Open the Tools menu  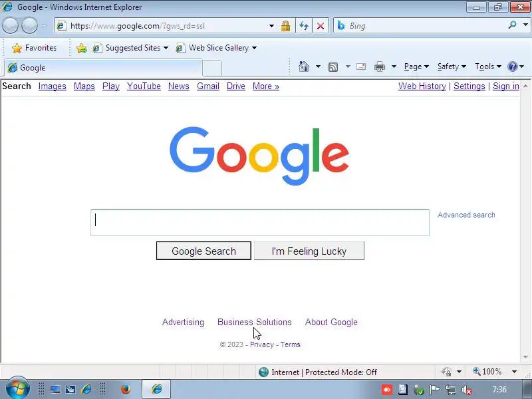click(x=487, y=66)
